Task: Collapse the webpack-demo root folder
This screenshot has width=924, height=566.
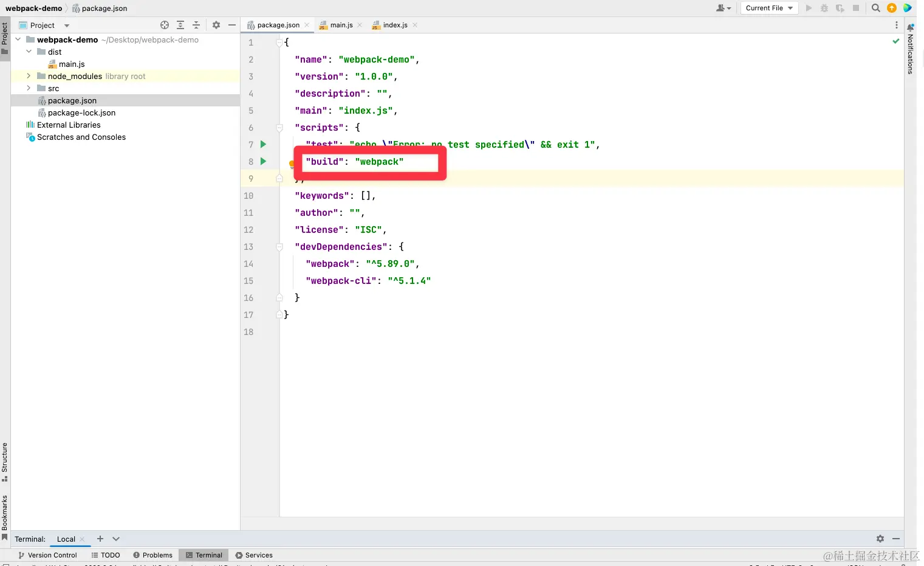Action: (18, 40)
